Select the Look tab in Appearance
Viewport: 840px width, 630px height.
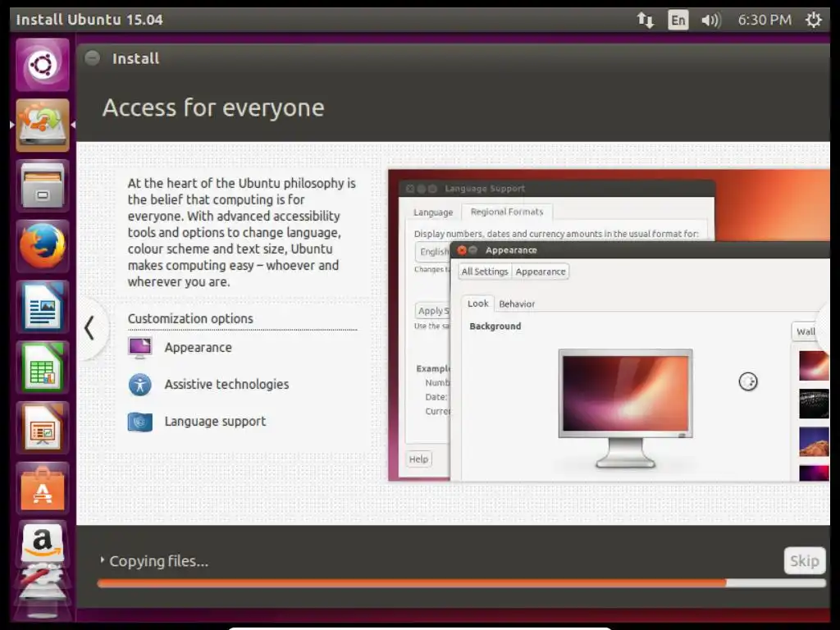coord(478,304)
